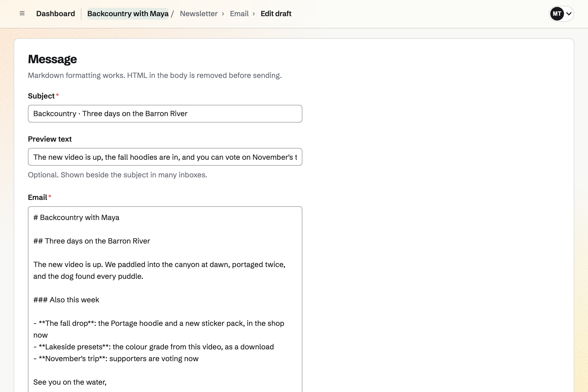Click 'The new video is up. We paddled' paragraph
The image size is (588, 392).
tap(159, 270)
